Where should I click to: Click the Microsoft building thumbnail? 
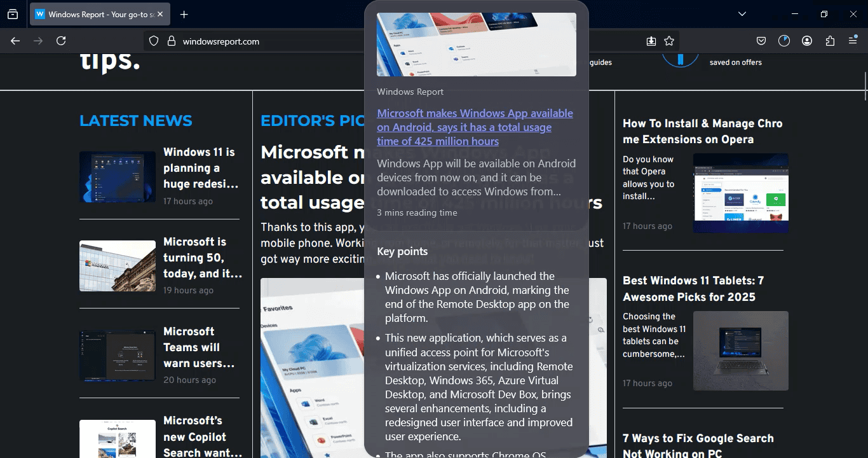[118, 266]
